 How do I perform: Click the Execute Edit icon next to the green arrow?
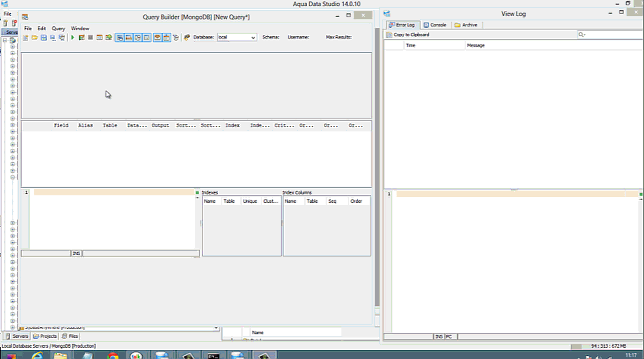click(x=82, y=37)
